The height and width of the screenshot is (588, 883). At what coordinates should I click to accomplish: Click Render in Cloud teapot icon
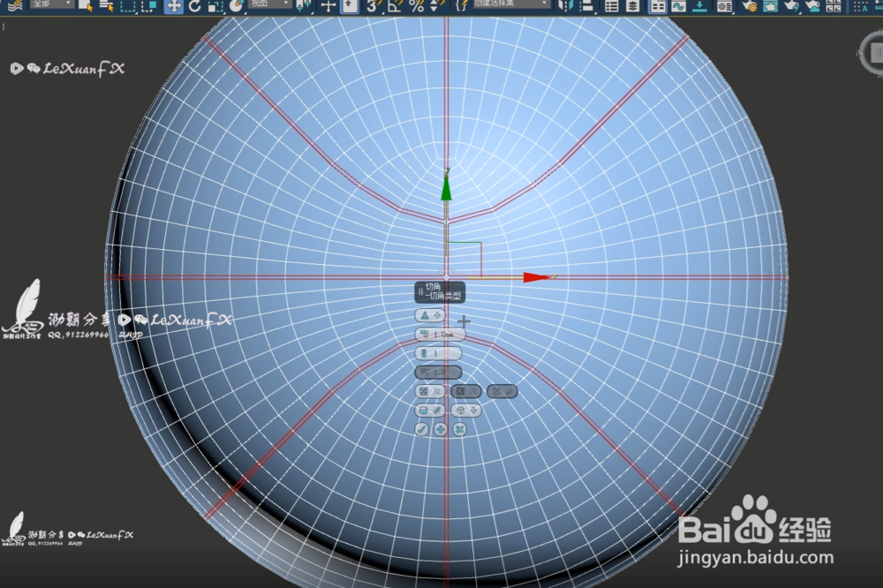(x=812, y=6)
